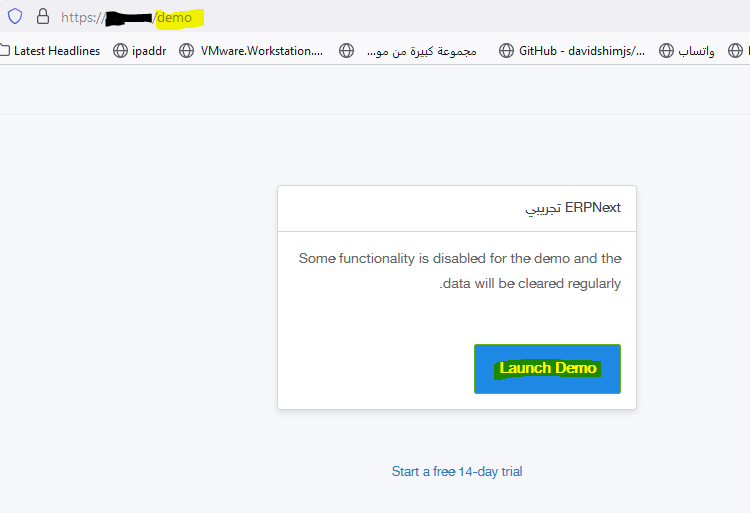The image size is (750, 513).
Task: Click the globe icon beside GitHub bookmark
Action: click(x=506, y=50)
